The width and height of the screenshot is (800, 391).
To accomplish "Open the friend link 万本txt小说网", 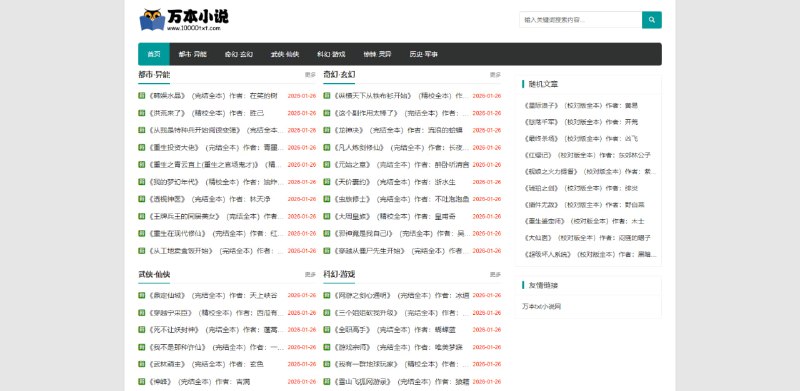I will point(542,307).
